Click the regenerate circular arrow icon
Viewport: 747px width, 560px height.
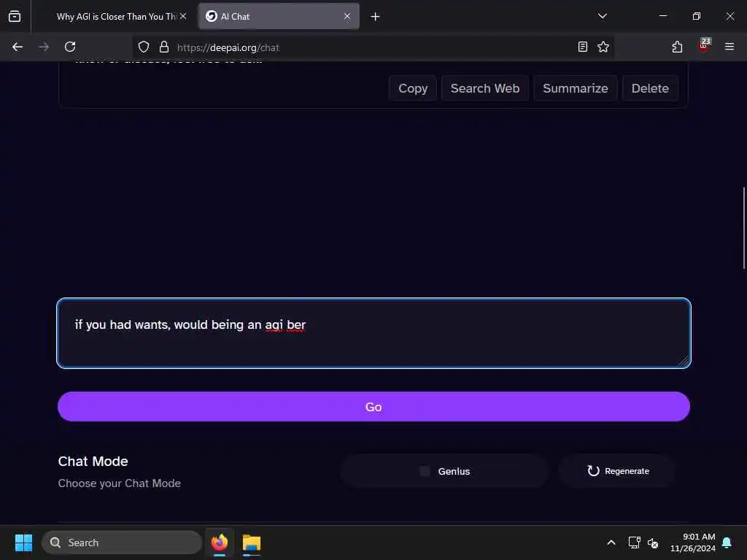[593, 471]
